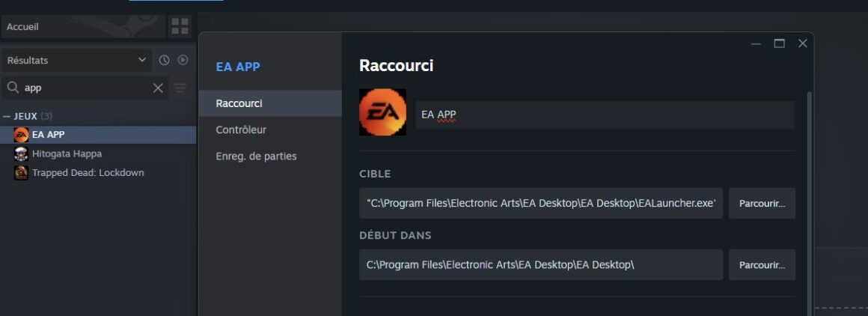Switch to the Contrôleur tab

point(241,130)
